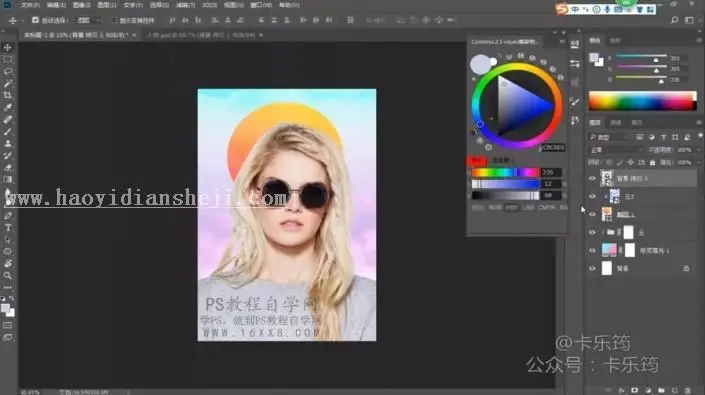This screenshot has height=395, width=705.
Task: Open the Layers panel flyout menu
Action: click(699, 122)
